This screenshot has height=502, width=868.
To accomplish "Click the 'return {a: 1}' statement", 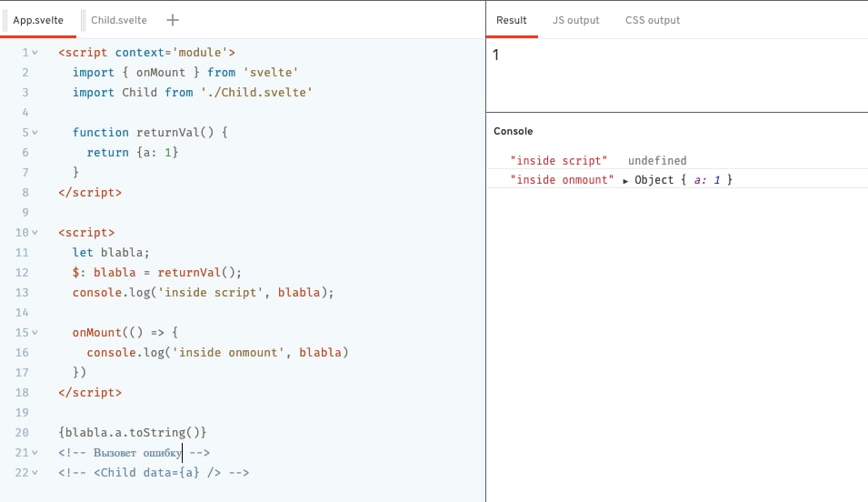I will [x=133, y=153].
